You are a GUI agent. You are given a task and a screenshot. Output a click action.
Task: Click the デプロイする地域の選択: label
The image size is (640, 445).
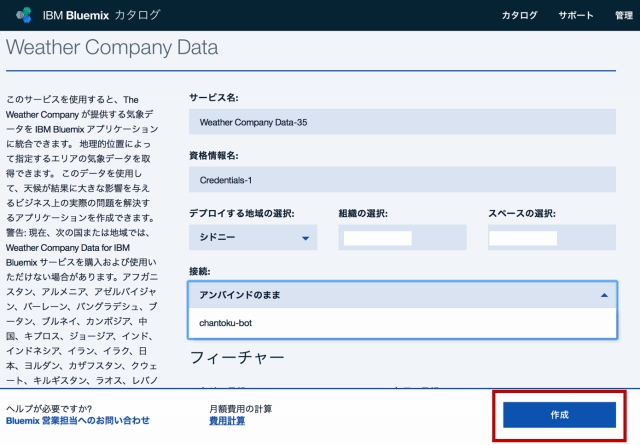[242, 214]
